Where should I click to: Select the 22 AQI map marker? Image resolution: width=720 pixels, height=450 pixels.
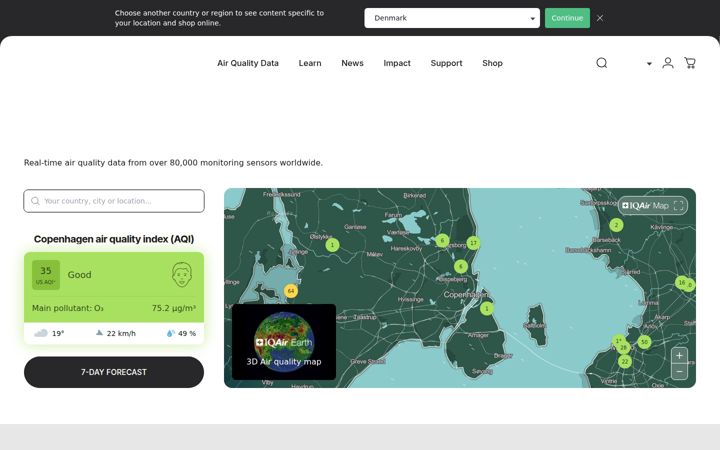[624, 361]
